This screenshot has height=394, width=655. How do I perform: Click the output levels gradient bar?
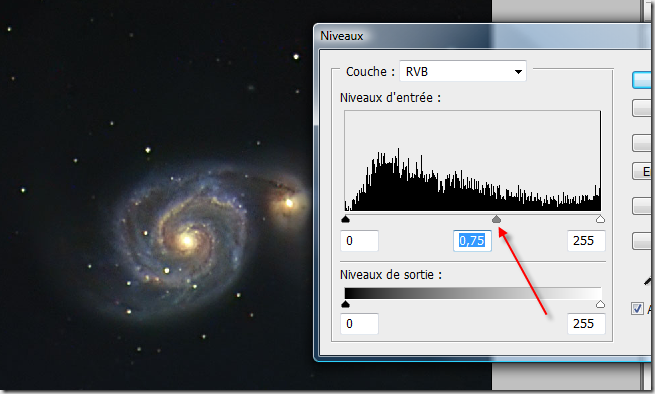472,293
